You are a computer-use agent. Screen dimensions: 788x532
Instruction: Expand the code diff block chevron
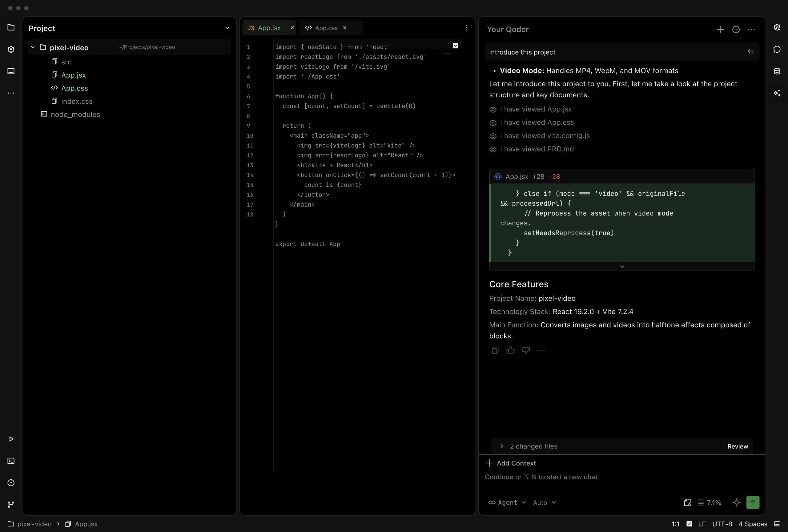click(622, 267)
